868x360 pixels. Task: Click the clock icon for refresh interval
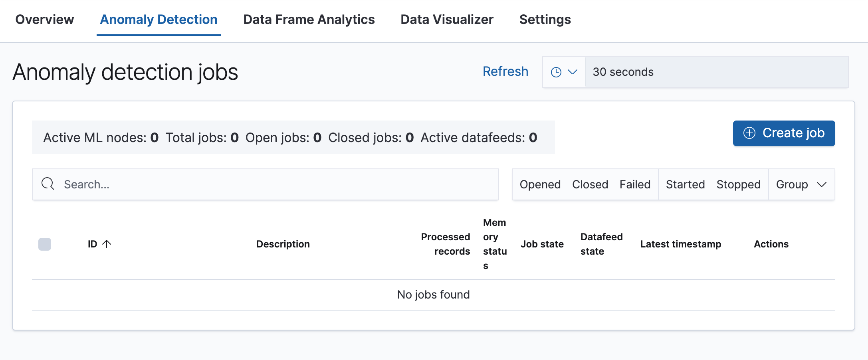556,72
